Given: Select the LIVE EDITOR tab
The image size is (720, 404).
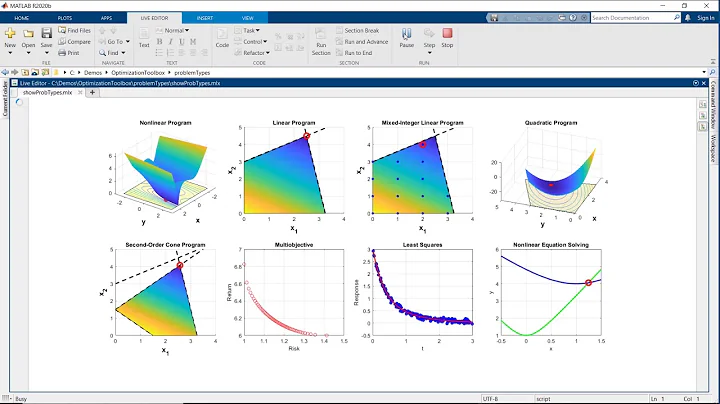Looking at the screenshot, I should tap(154, 18).
